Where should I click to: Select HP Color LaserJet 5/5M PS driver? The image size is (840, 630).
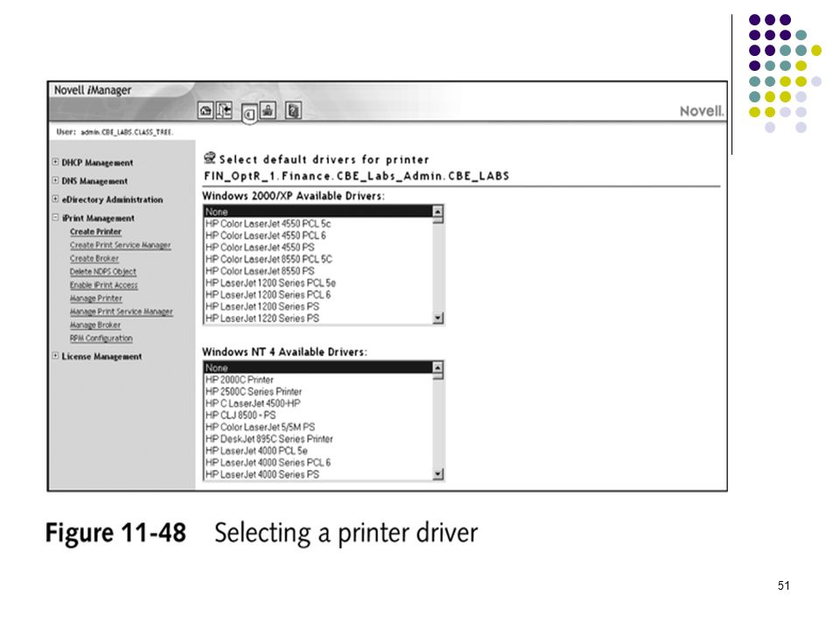pyautogui.click(x=318, y=427)
